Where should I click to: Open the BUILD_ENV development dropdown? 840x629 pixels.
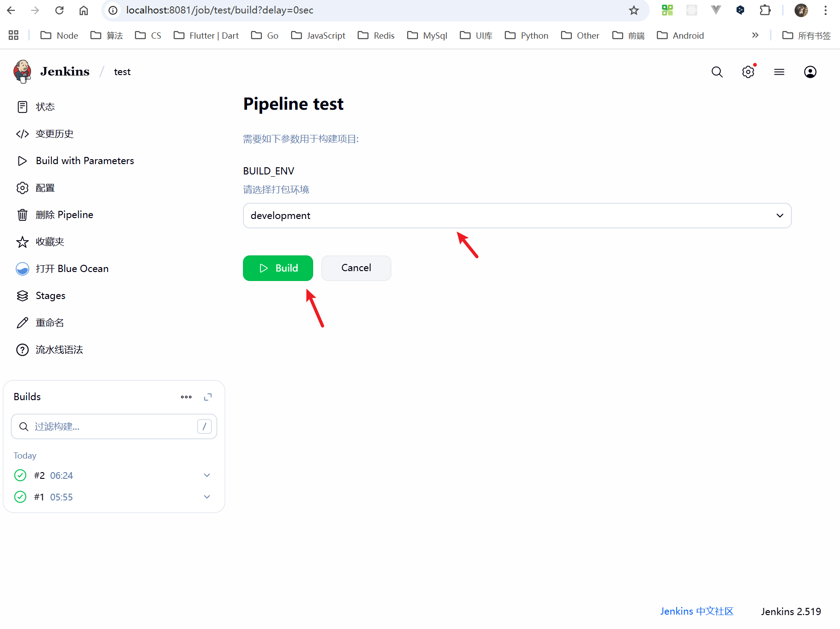(517, 216)
